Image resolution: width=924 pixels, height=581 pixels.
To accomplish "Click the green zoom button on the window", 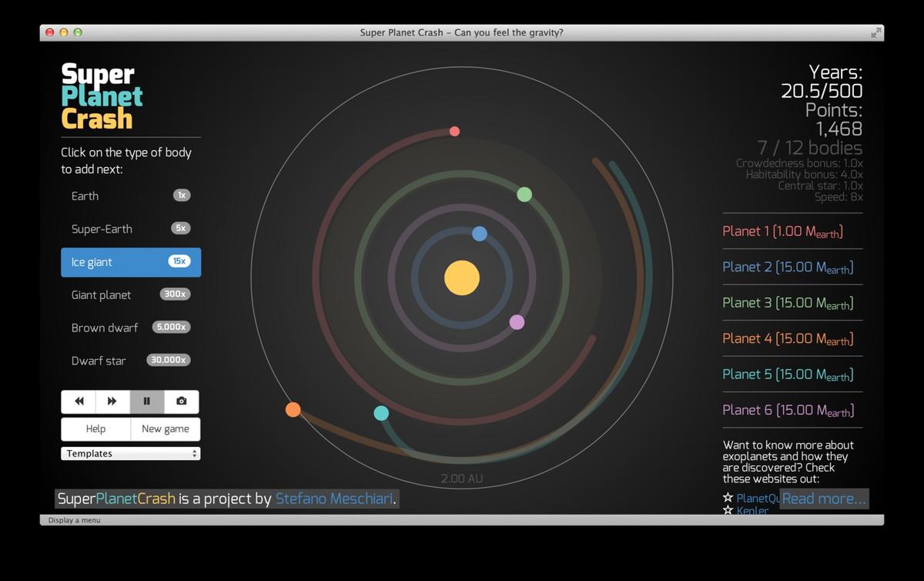I will click(x=75, y=32).
